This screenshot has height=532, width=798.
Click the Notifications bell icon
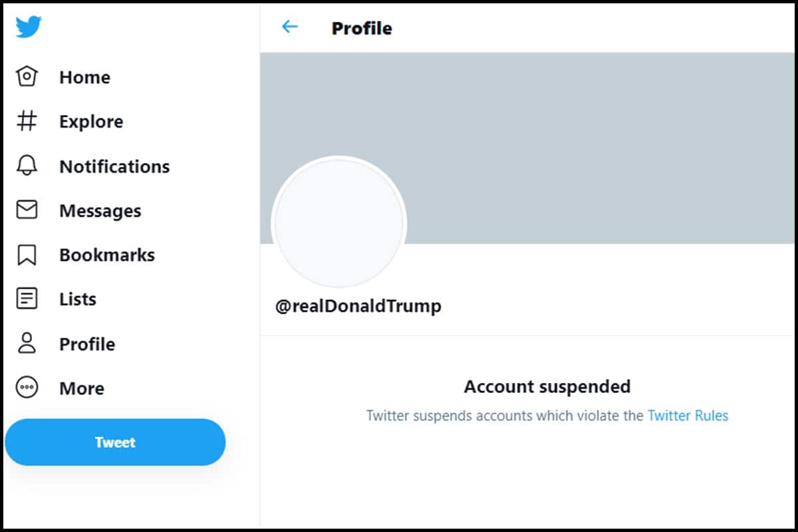pos(27,166)
